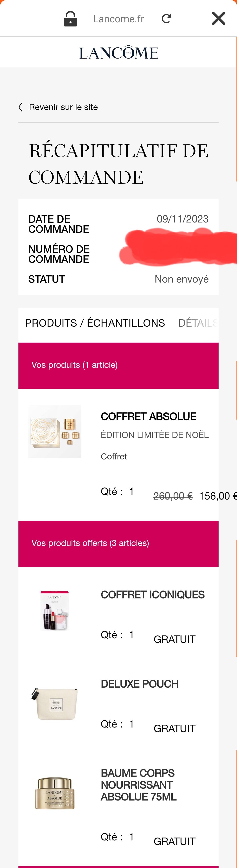This screenshot has width=237, height=868.
Task: Tap the padlock security icon
Action: 70,19
